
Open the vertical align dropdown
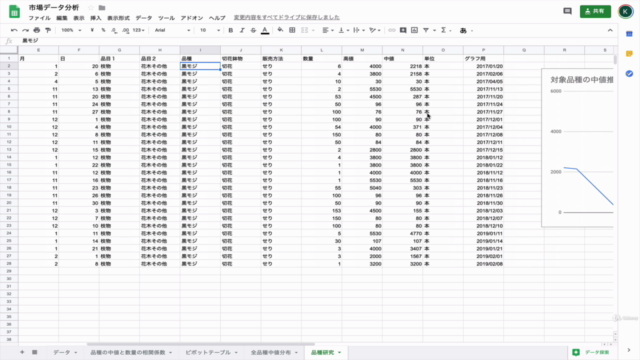(343, 30)
